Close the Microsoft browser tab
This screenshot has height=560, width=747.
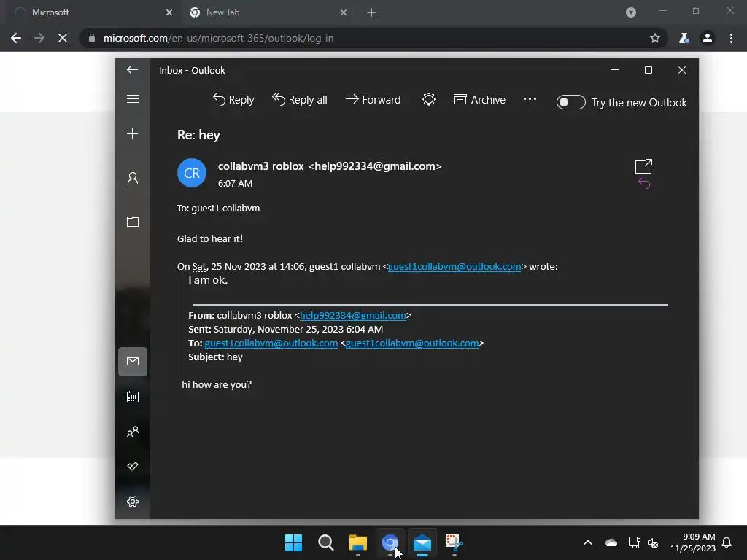(x=169, y=12)
